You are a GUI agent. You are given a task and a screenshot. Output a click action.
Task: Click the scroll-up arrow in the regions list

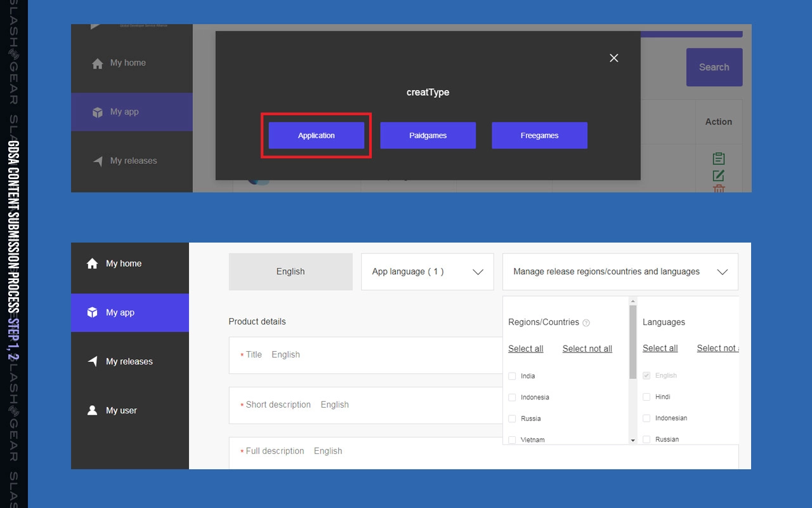point(632,300)
